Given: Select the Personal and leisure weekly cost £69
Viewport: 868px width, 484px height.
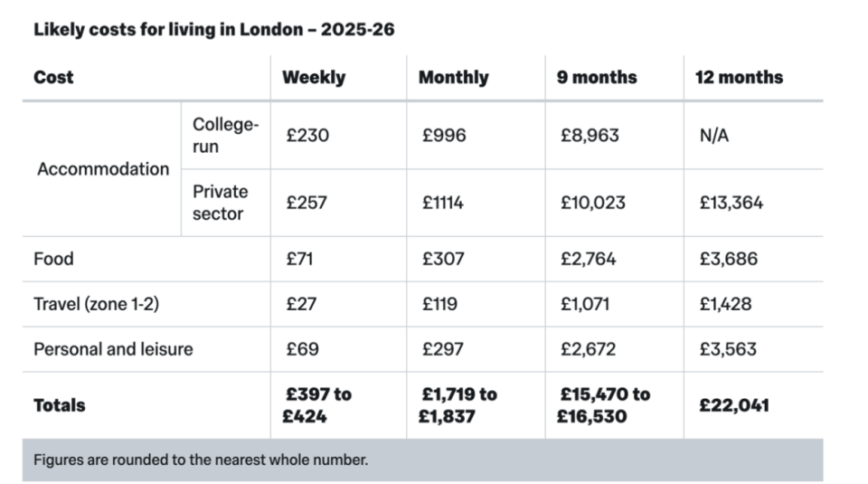Looking at the screenshot, I should click(x=302, y=349).
